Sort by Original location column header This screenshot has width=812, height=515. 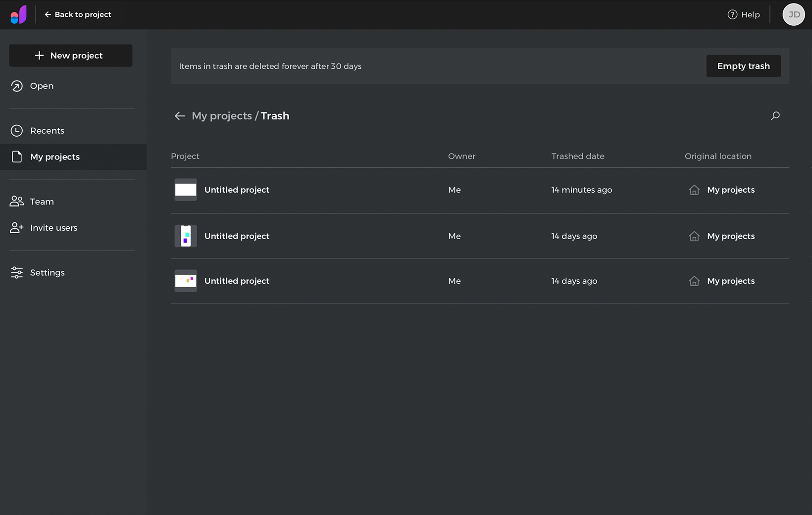(718, 156)
